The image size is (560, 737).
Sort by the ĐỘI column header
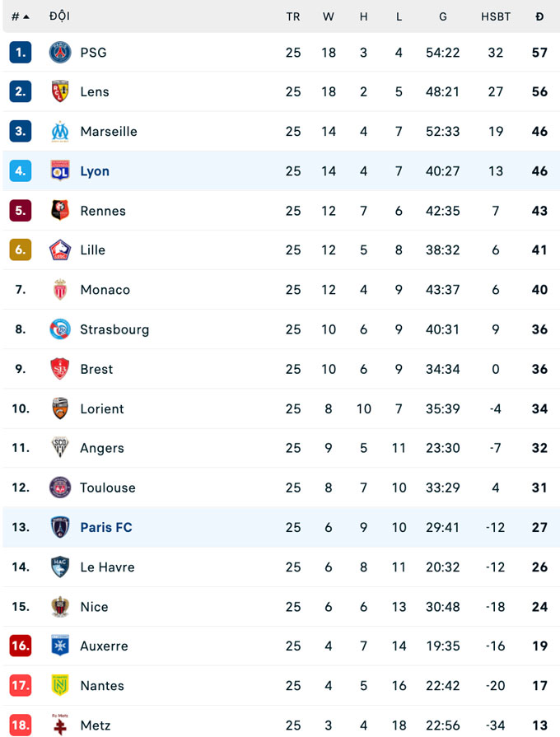pyautogui.click(x=59, y=16)
